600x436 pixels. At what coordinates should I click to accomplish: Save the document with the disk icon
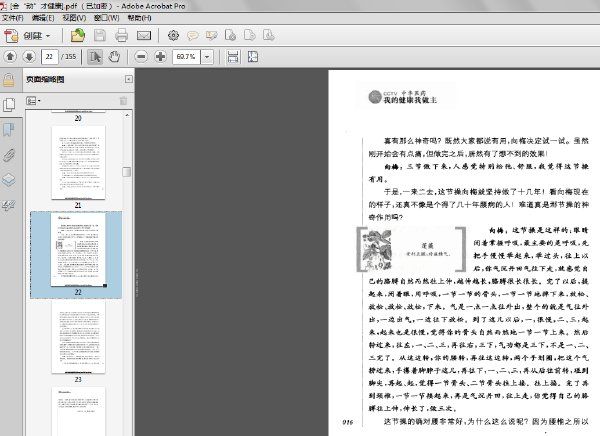(100, 36)
